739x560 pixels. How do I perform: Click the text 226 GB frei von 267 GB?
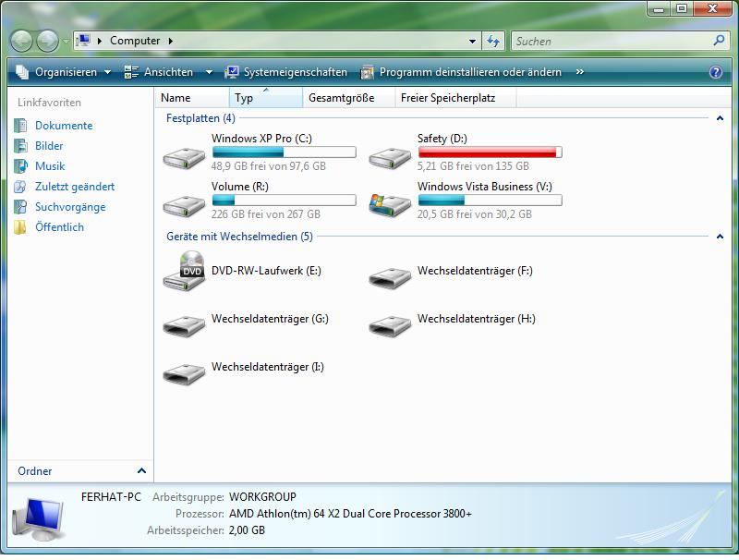pos(266,214)
